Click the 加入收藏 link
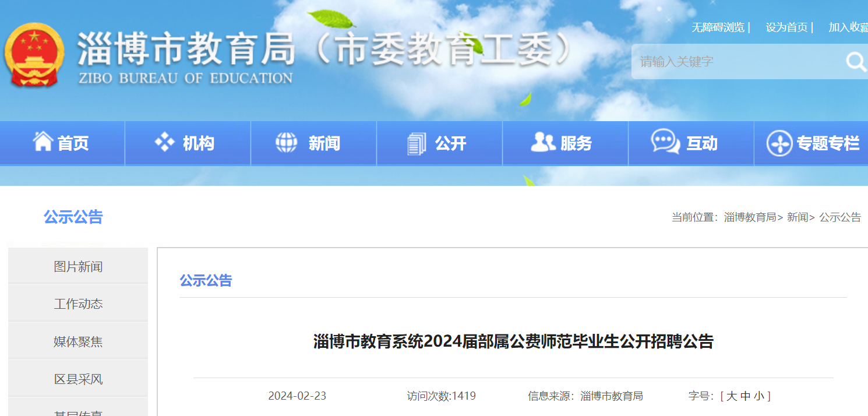 (x=848, y=27)
